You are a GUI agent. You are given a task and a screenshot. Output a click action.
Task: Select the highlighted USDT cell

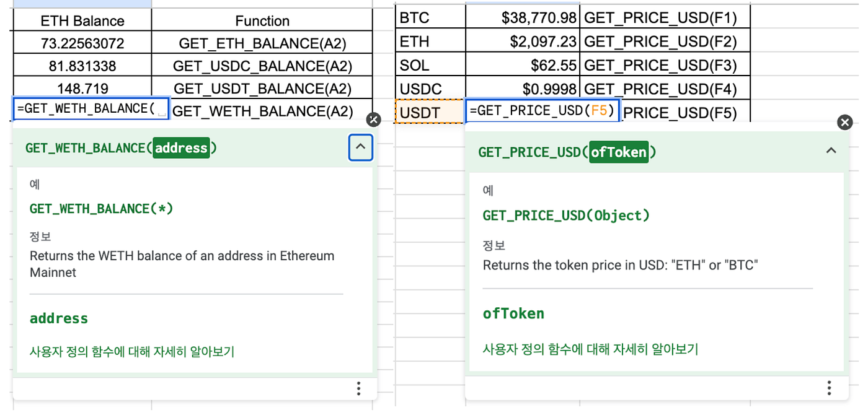[x=430, y=113]
